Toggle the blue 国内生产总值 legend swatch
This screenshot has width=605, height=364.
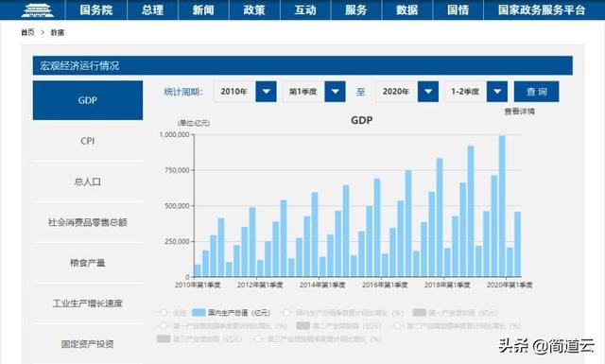pyautogui.click(x=199, y=312)
